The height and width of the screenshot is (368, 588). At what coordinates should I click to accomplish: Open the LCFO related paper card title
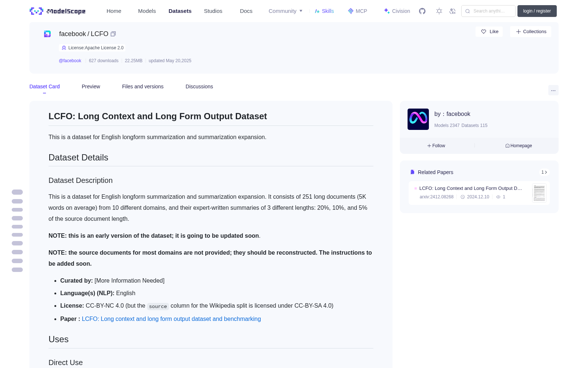[470, 188]
